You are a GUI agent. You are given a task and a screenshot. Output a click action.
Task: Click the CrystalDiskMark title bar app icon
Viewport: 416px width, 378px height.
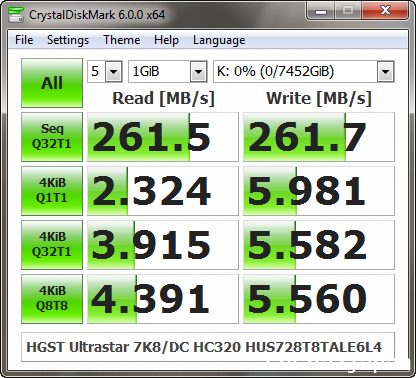pos(16,14)
